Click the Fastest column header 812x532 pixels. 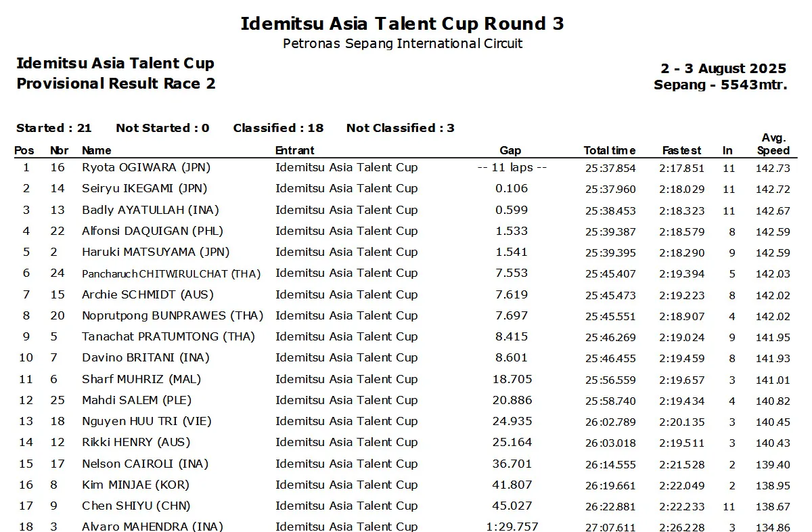pos(681,150)
